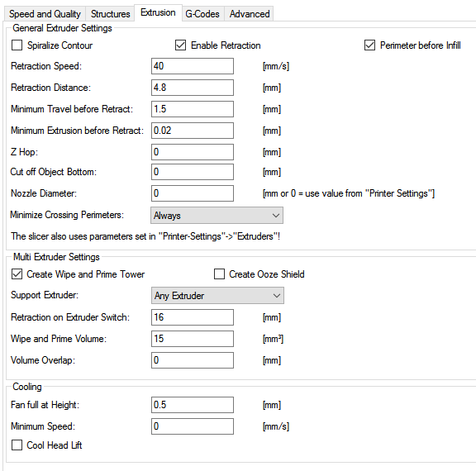The height and width of the screenshot is (471, 476).
Task: Open the Structures tab
Action: pos(110,14)
